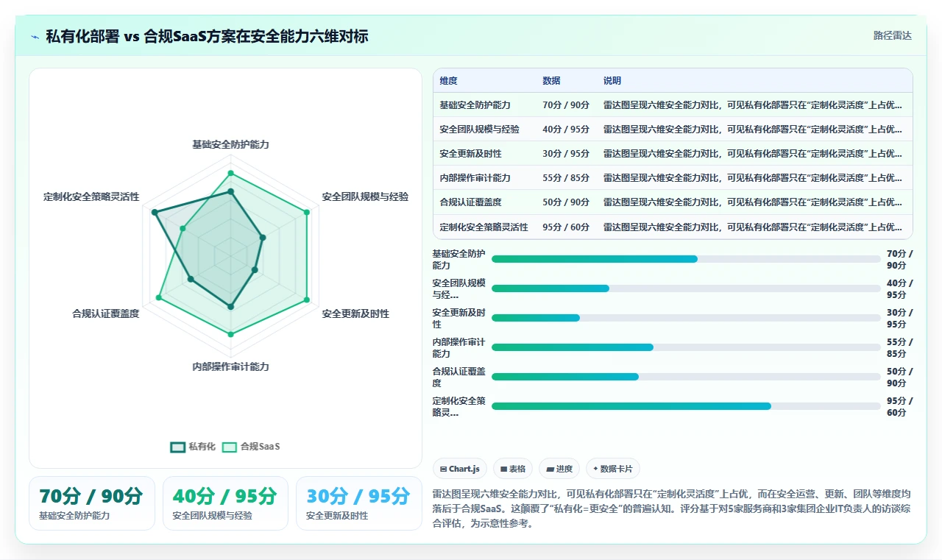Click radar axis label 定制化安全策略灵活性
Image resolution: width=942 pixels, height=560 pixels.
[91, 196]
